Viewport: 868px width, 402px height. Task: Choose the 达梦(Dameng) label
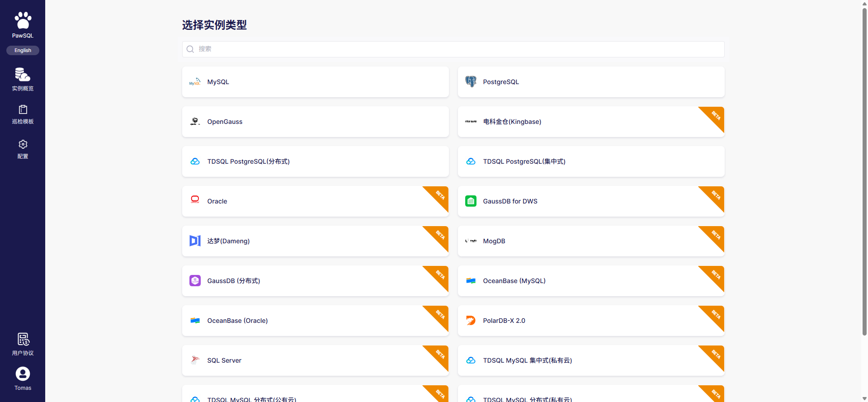point(228,241)
